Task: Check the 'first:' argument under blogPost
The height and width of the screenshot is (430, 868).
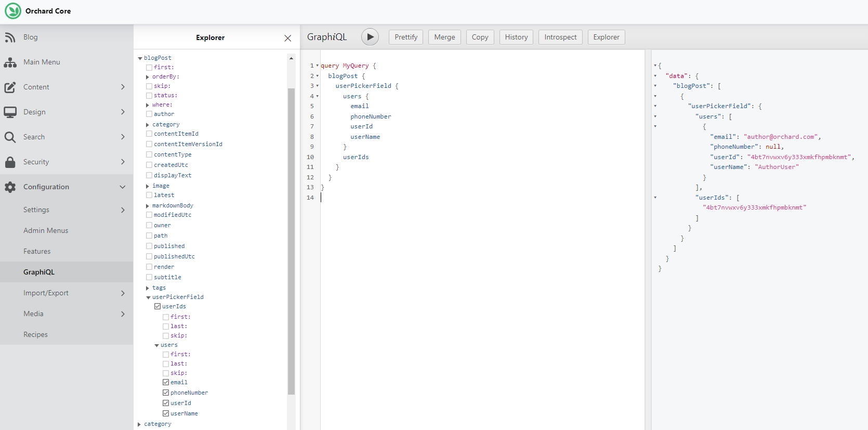Action: click(149, 68)
